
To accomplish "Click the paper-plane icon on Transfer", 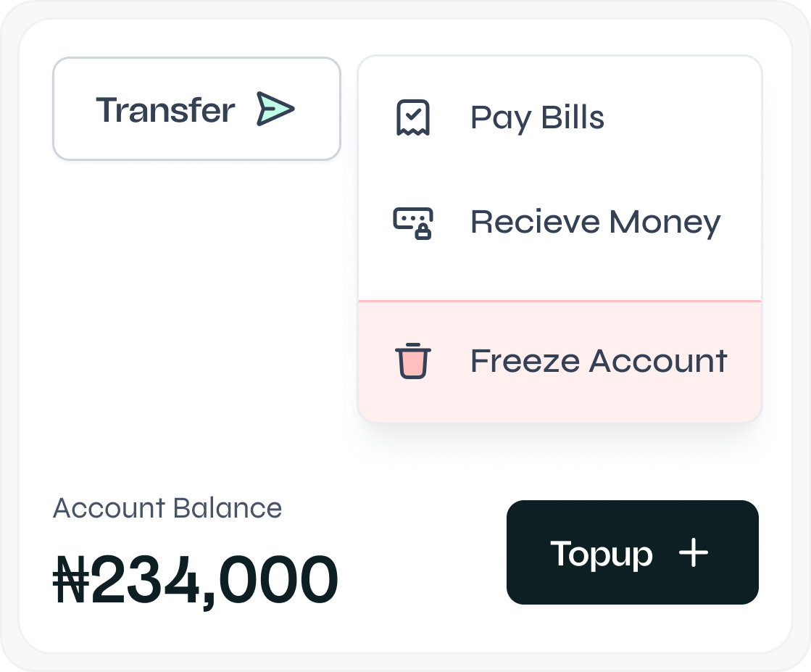I will click(275, 109).
